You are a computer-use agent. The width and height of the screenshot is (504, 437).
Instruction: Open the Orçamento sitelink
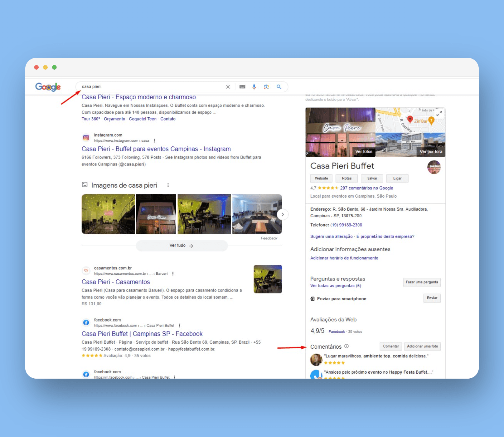114,119
